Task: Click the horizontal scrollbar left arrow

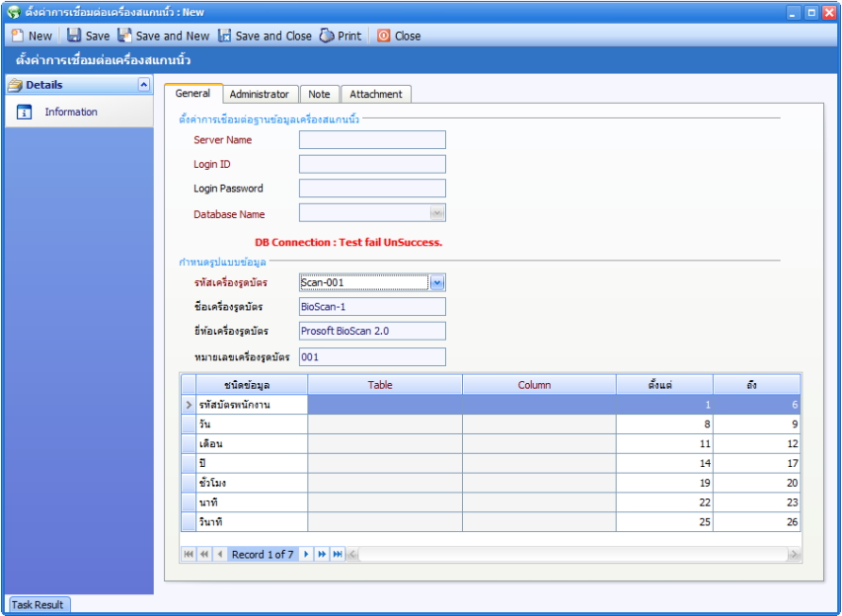Action: (x=352, y=554)
